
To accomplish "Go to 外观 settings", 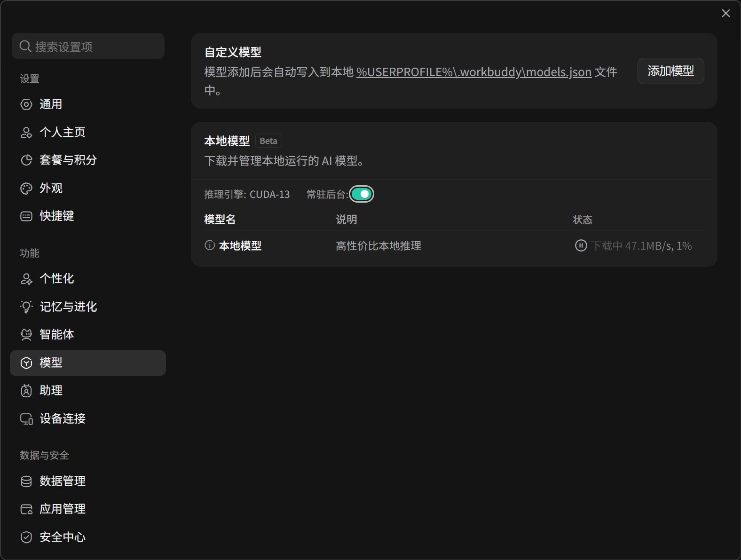I will tap(88, 189).
